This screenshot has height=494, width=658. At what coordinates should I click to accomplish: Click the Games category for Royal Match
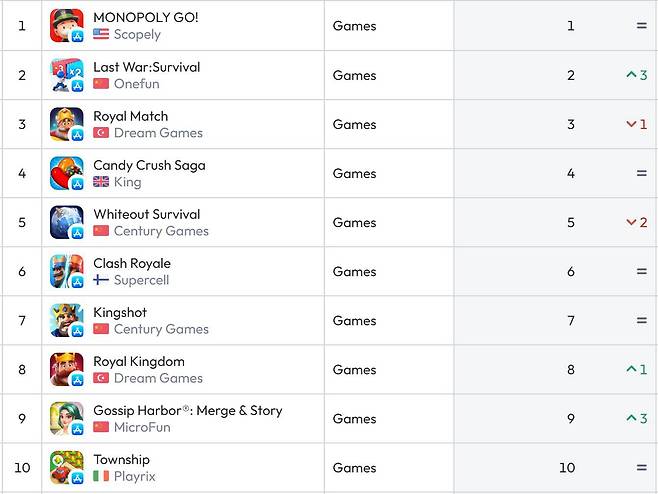coord(354,124)
